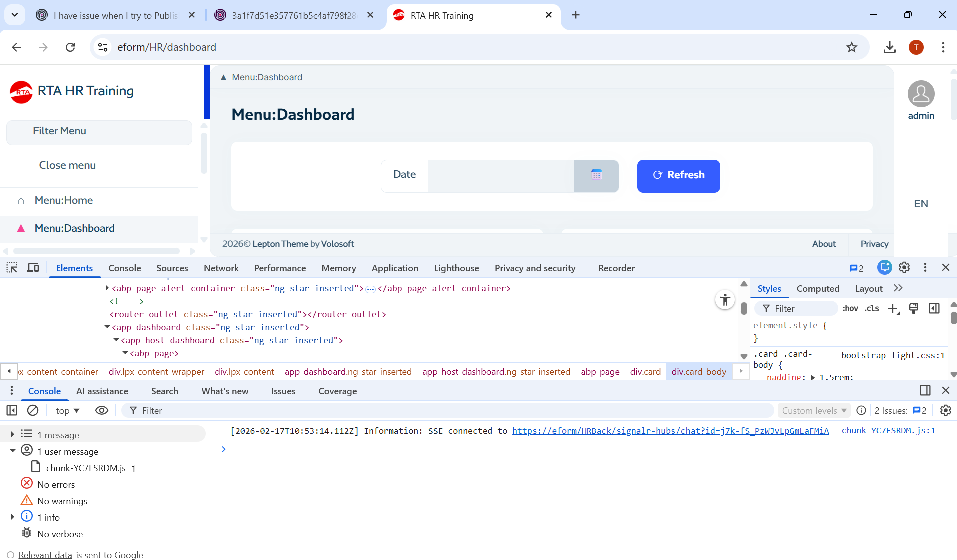Open the top JavaScript context dropdown
The width and height of the screenshot is (957, 560).
pos(67,410)
